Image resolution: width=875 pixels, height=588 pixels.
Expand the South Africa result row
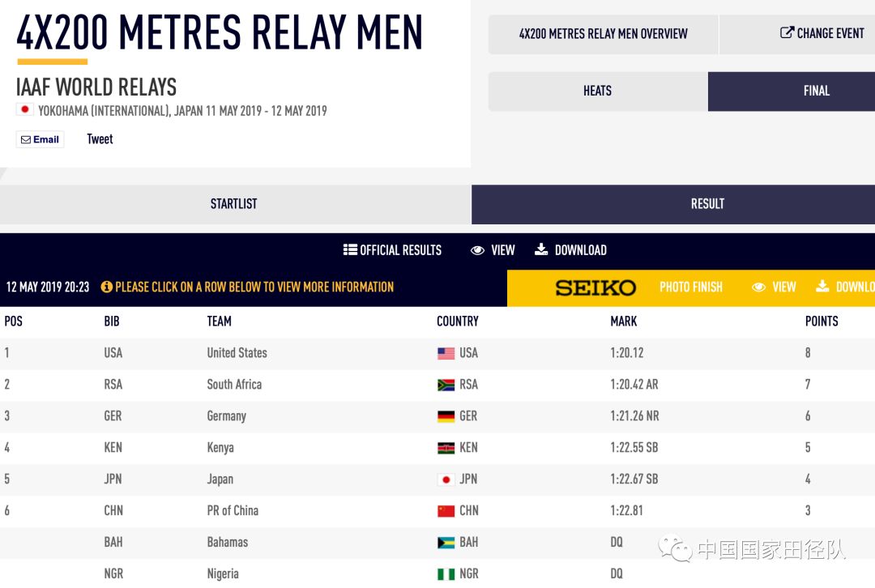point(234,385)
